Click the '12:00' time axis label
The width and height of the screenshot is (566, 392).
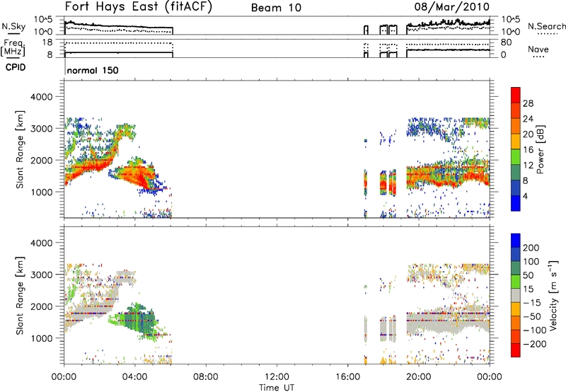(x=277, y=377)
